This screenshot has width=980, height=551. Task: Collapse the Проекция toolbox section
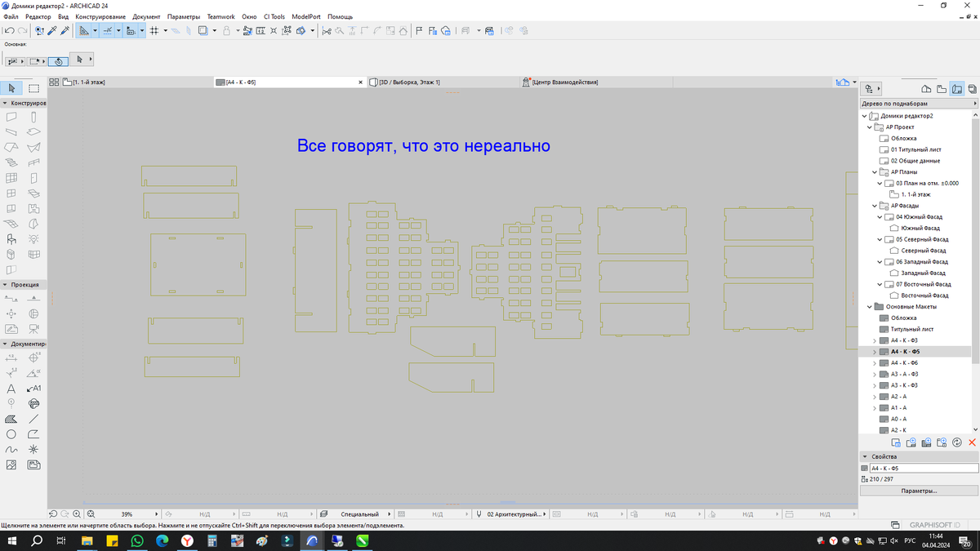(5, 284)
